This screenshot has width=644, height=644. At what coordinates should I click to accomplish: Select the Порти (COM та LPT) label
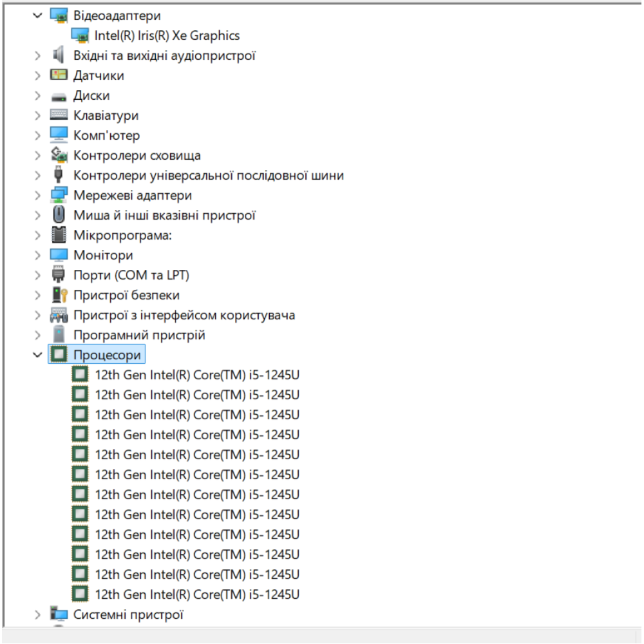pos(131,275)
